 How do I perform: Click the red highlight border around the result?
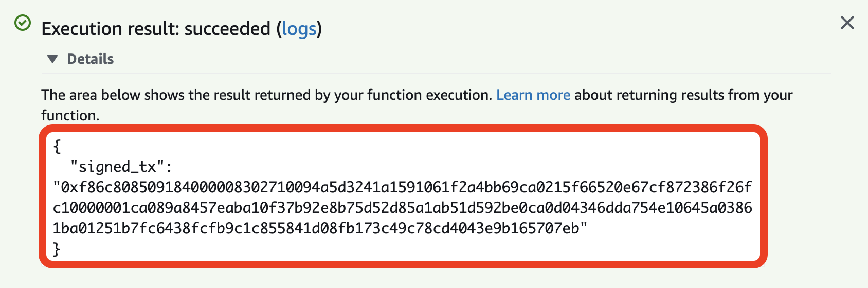coord(403,129)
